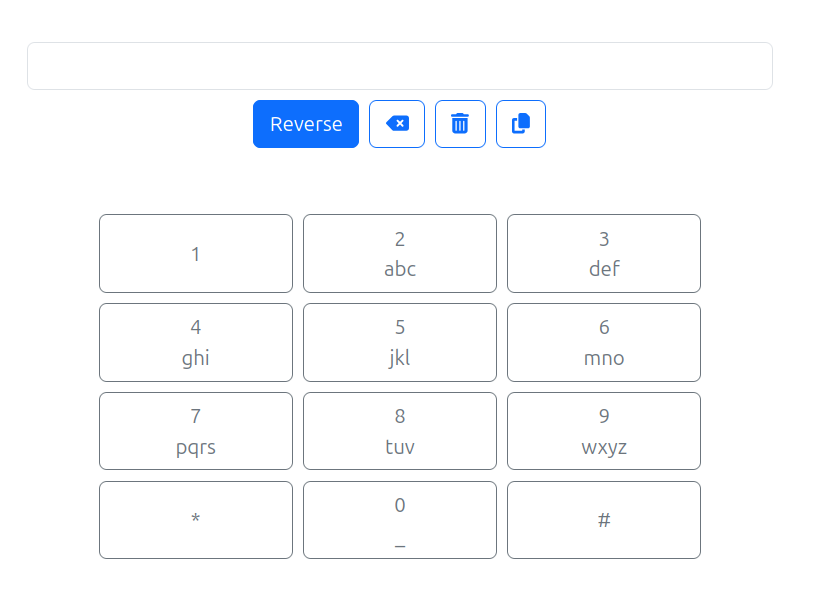Viewport: 826px width, 608px height.
Task: Push the key showing letters tuv
Action: [400, 431]
